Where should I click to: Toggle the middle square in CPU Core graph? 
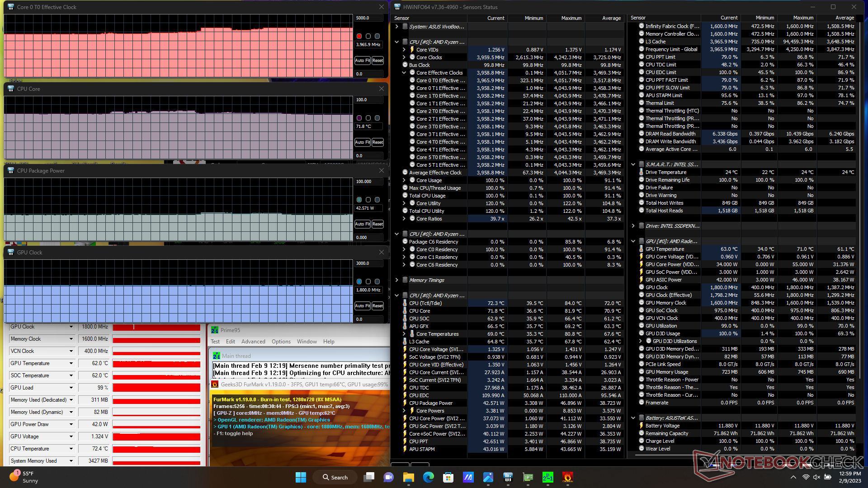click(x=368, y=118)
